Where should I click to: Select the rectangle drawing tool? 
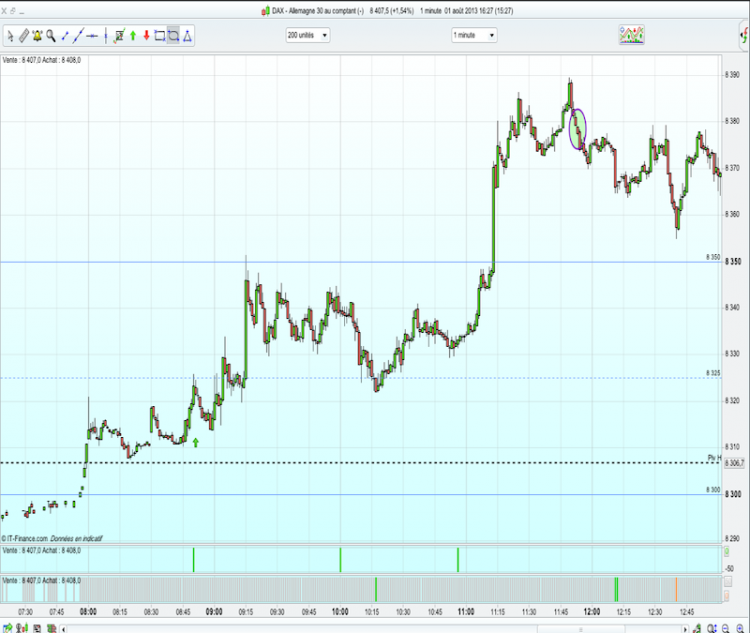point(160,35)
